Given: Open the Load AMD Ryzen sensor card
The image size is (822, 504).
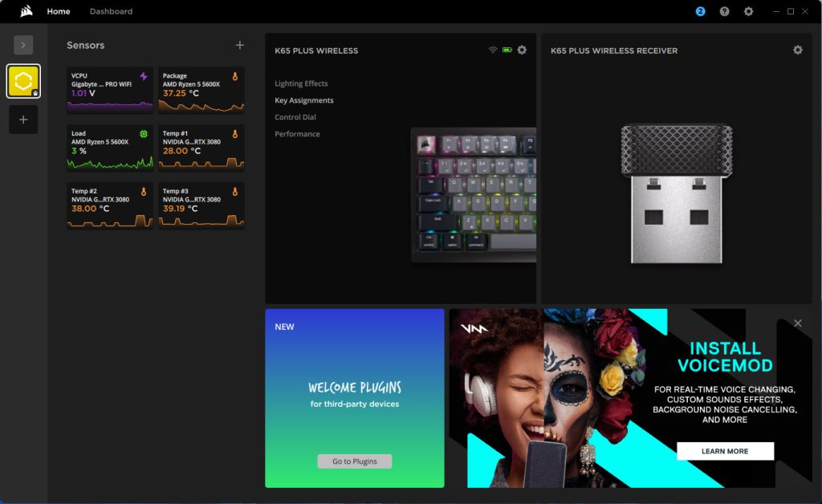Looking at the screenshot, I should 110,148.
